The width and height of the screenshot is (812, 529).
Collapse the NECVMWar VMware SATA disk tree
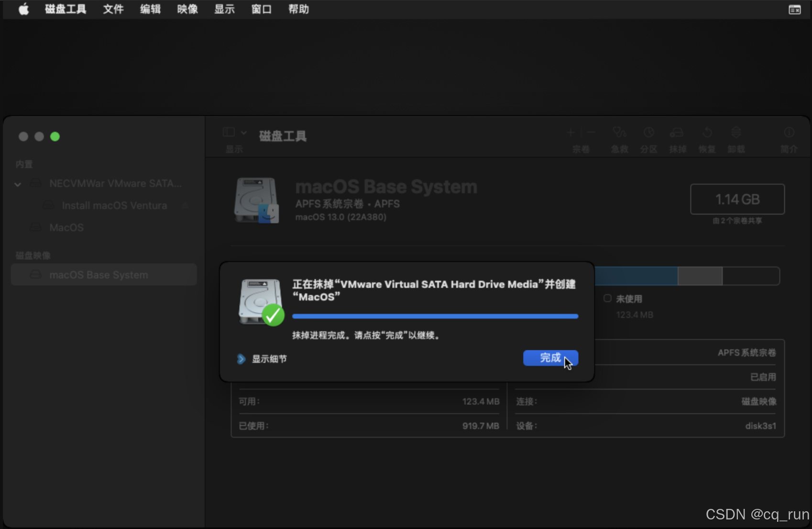(18, 184)
